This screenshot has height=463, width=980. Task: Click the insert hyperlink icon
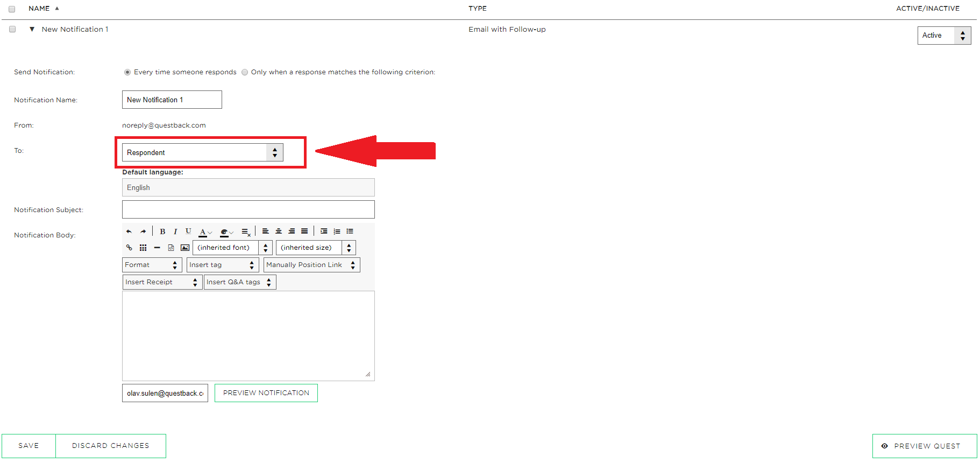[x=129, y=248]
